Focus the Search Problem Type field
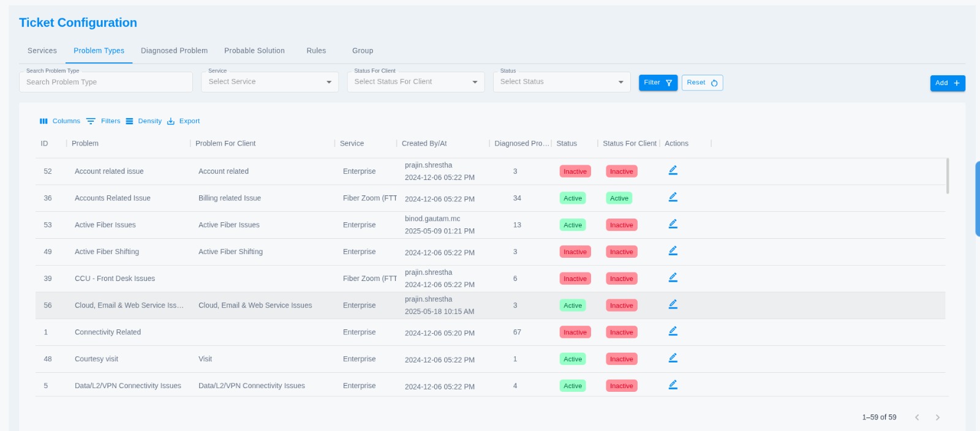Screen dimensions: 980x431 (x=106, y=82)
